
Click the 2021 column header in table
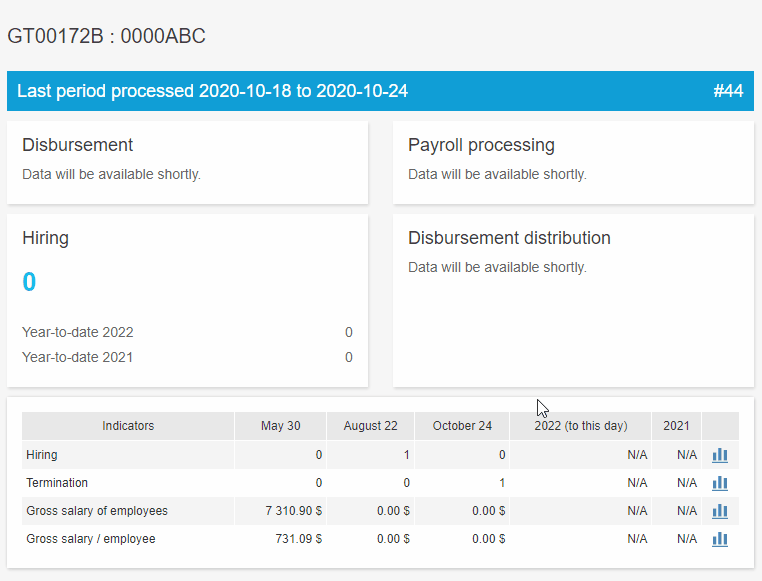click(676, 426)
